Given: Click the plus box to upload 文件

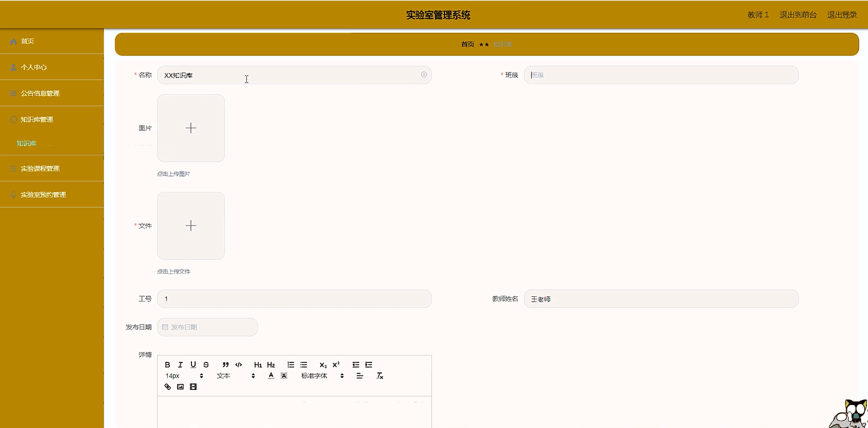Looking at the screenshot, I should click(191, 226).
